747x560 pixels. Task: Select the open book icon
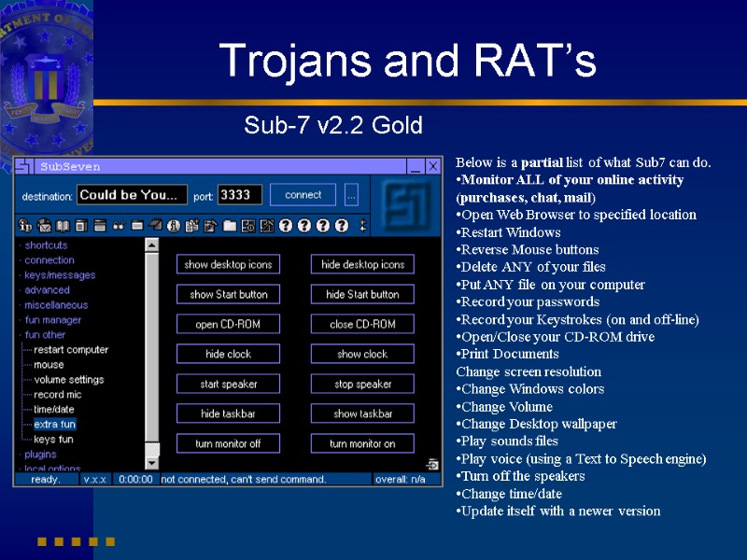tap(63, 225)
